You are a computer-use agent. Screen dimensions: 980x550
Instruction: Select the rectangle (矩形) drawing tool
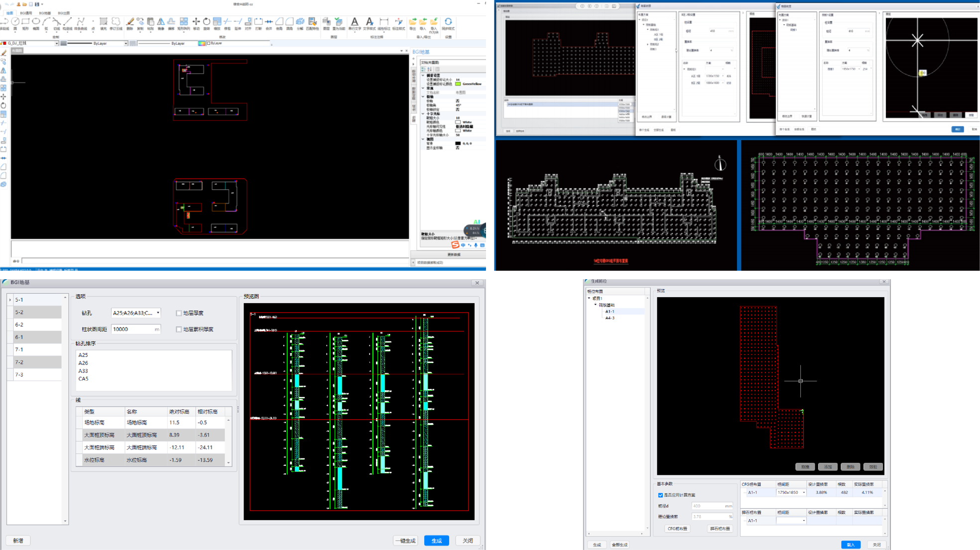25,21
